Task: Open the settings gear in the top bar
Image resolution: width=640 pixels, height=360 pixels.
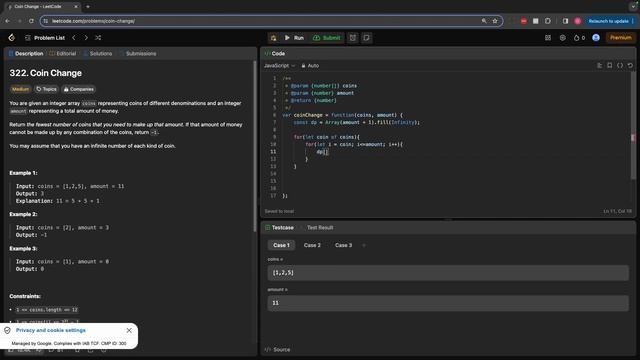Action: tap(562, 38)
